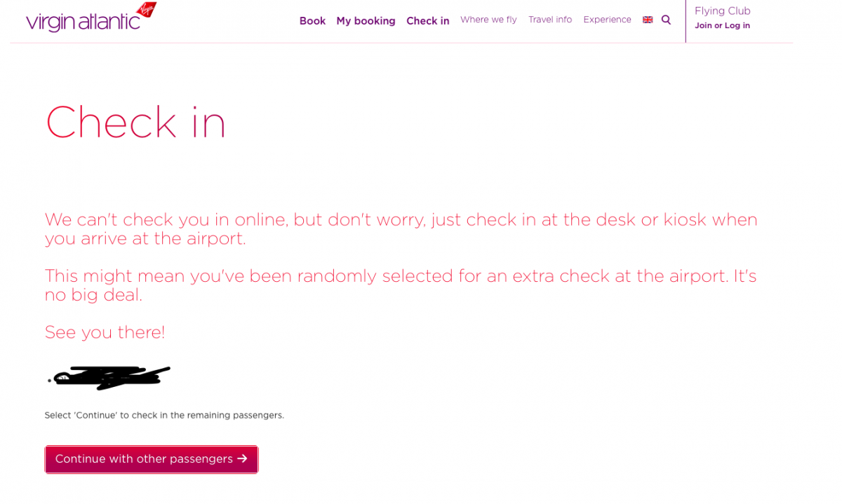This screenshot has height=504, width=842.
Task: Click the large Check in page heading
Action: coord(135,122)
